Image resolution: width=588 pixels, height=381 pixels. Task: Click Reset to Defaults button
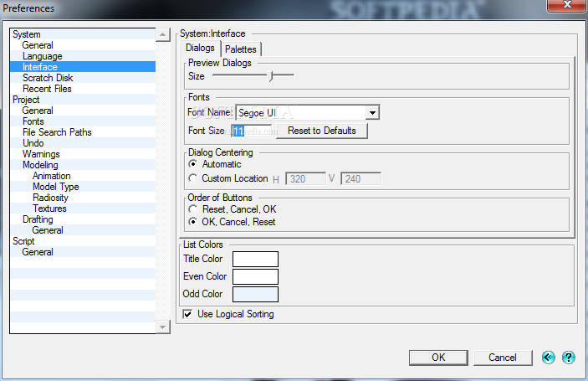322,131
